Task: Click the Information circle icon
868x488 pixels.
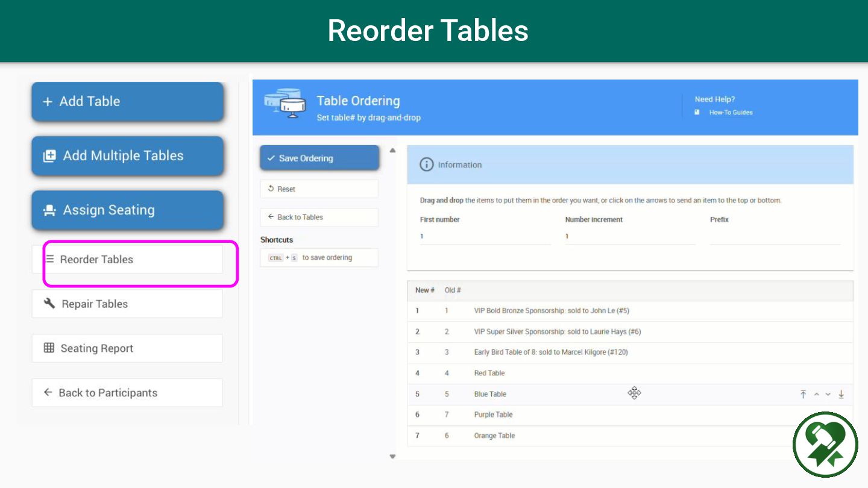Action: coord(426,164)
